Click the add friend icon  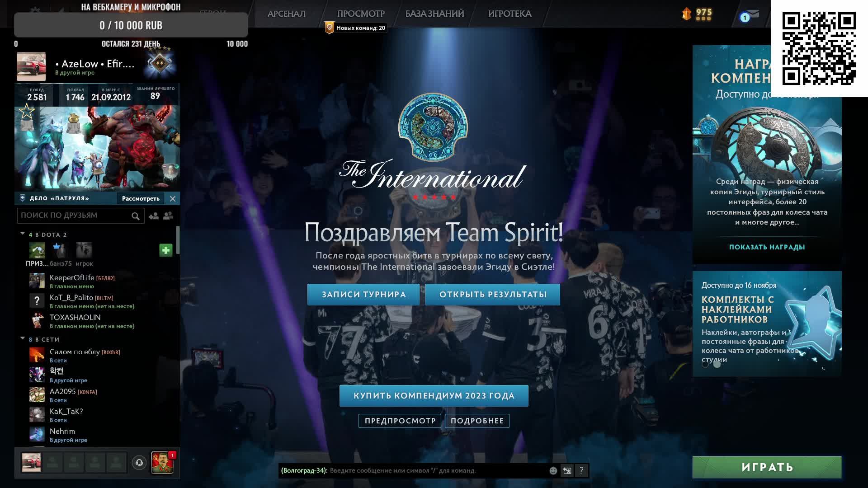(154, 216)
